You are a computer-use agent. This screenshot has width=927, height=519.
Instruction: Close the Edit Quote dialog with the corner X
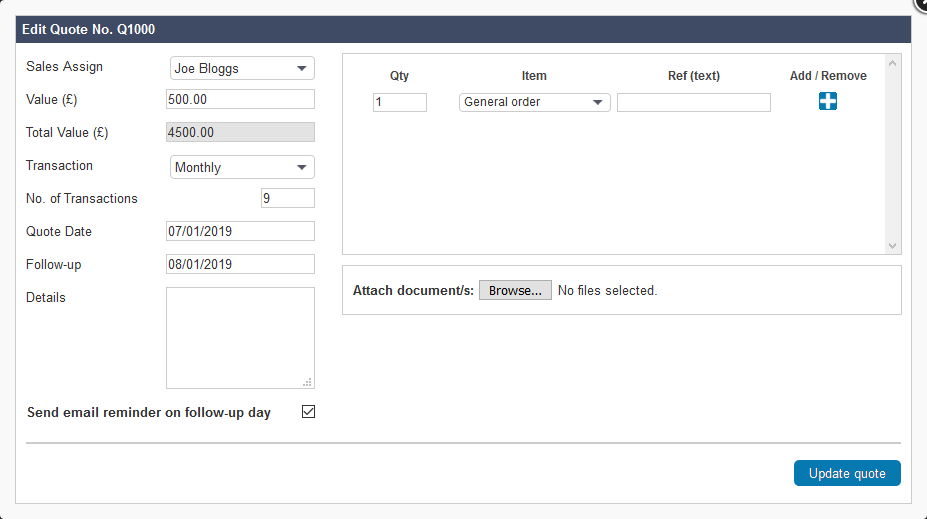[921, 4]
